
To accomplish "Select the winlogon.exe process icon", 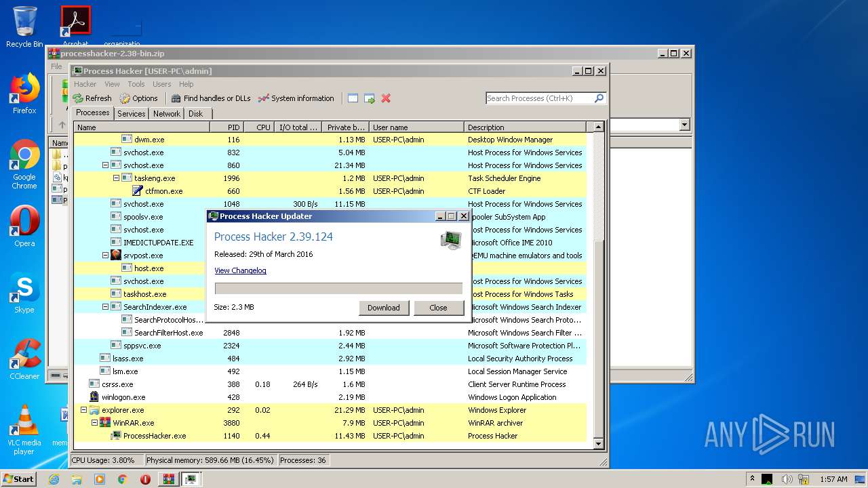I will tap(94, 397).
